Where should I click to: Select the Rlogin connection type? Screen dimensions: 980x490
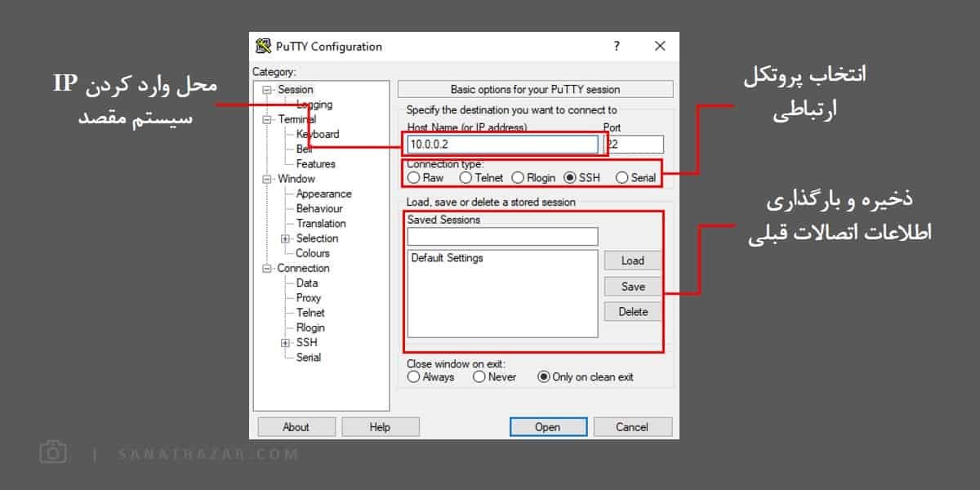pyautogui.click(x=518, y=177)
